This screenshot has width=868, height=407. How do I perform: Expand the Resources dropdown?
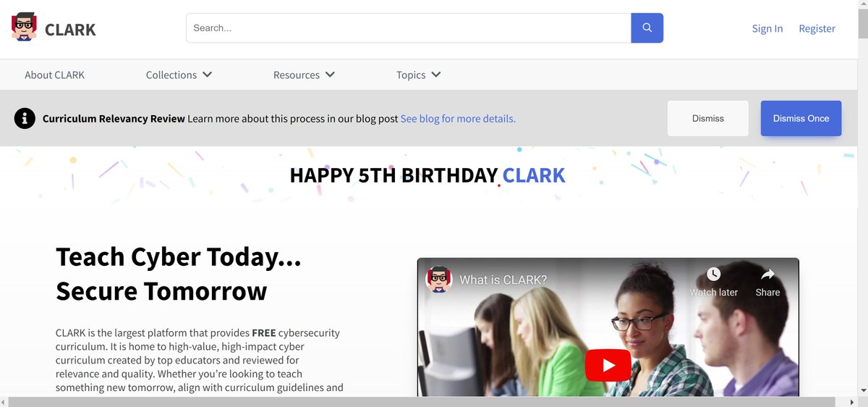[304, 75]
